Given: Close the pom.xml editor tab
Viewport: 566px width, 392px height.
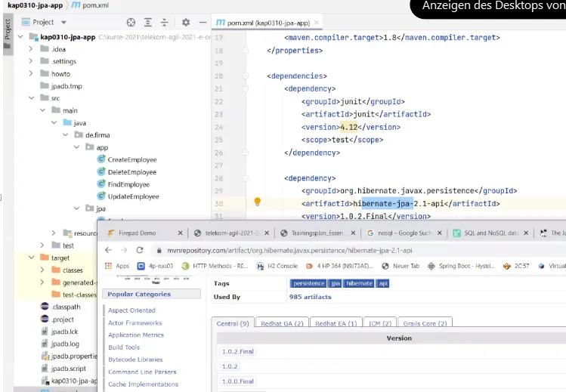Looking at the screenshot, I should point(317,23).
